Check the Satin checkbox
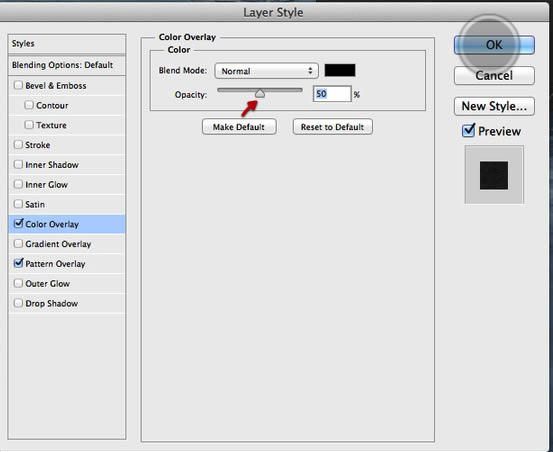The height and width of the screenshot is (452, 553). click(x=18, y=203)
